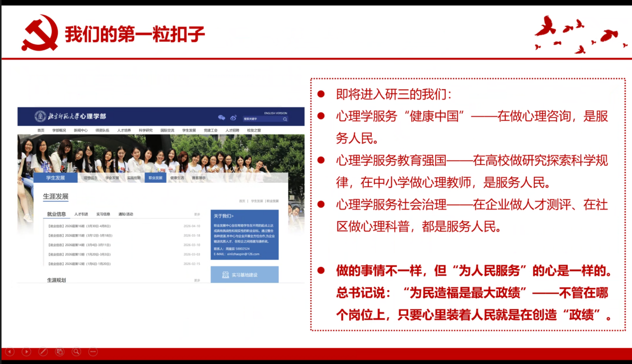Click the search magnifier in the website search box
632x364 pixels.
(x=285, y=119)
